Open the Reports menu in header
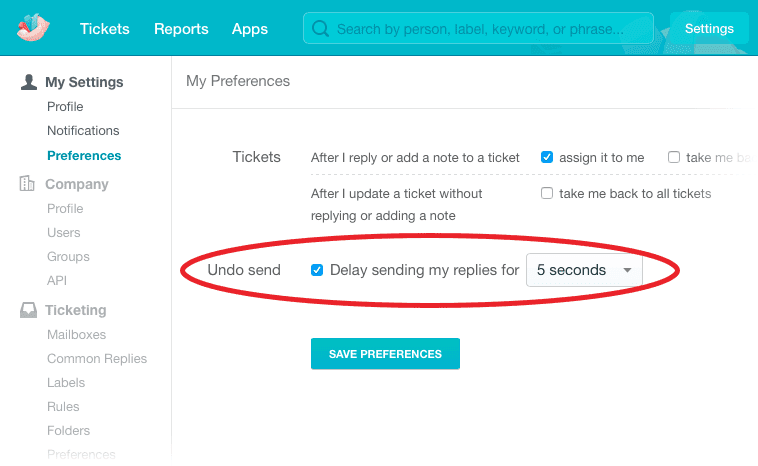758x466 pixels. 181,29
